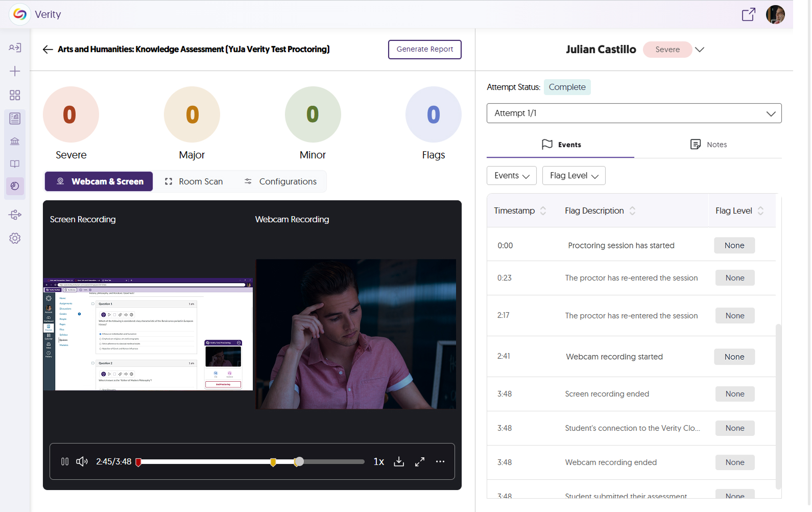Expand the Flag Level filter dropdown
812x512 pixels.
(574, 176)
